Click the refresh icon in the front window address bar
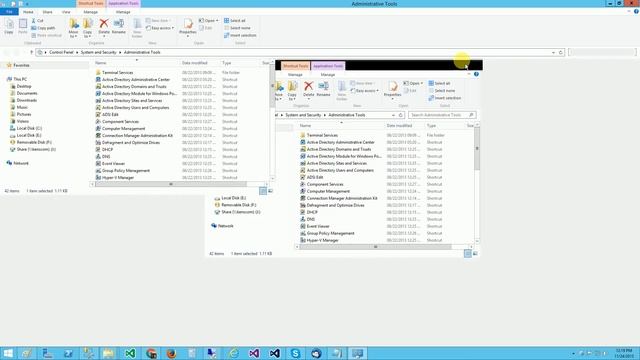The width and height of the screenshot is (640, 360). [401, 115]
